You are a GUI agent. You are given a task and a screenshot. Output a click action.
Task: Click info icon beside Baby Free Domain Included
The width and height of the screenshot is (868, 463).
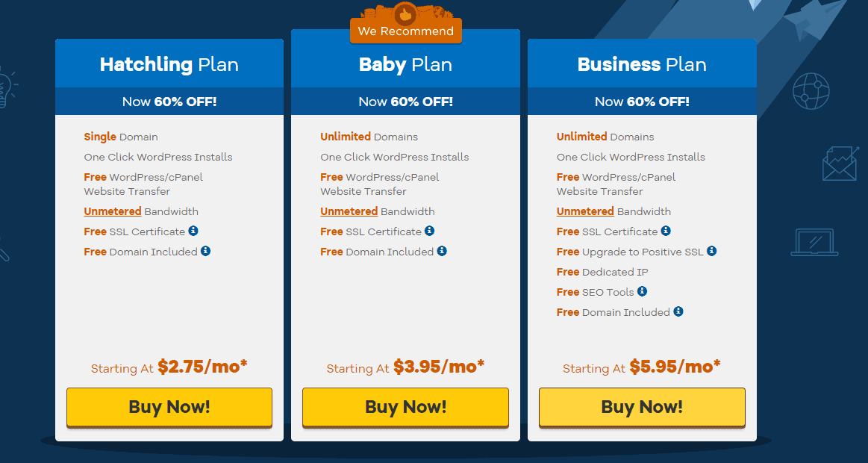pyautogui.click(x=442, y=251)
